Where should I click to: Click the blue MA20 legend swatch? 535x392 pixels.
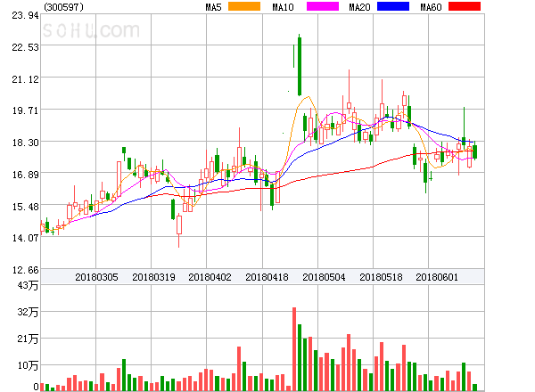click(393, 6)
